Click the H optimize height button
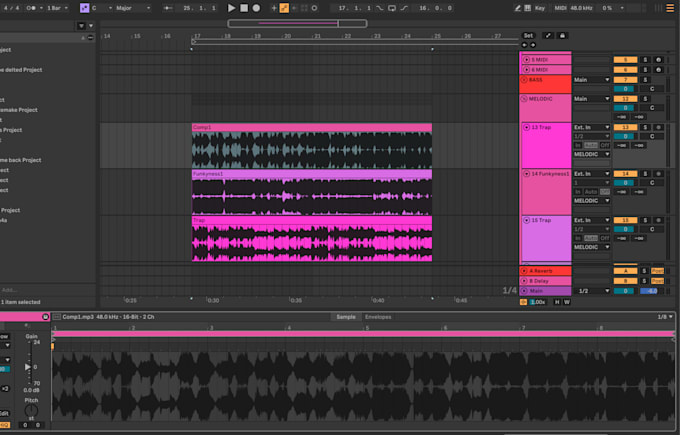This screenshot has width=680, height=435. pyautogui.click(x=557, y=302)
